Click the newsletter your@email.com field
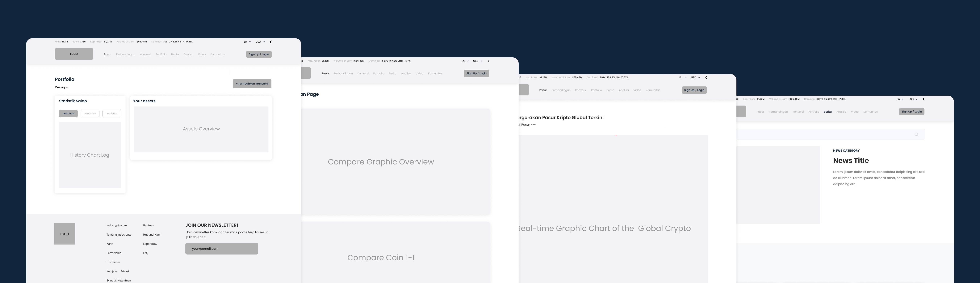 (x=221, y=249)
